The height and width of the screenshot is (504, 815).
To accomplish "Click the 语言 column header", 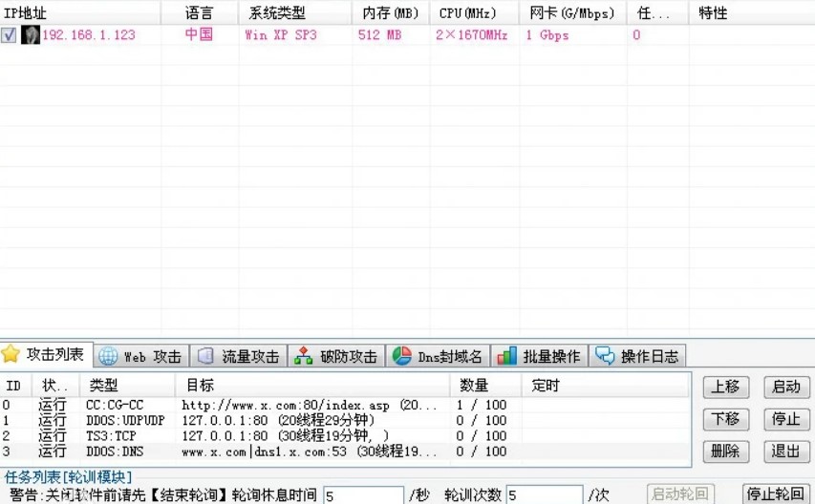I will 200,12.
